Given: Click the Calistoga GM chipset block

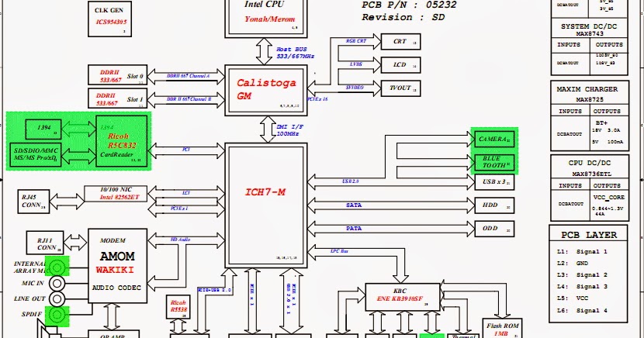Looking at the screenshot, I should pos(266,90).
